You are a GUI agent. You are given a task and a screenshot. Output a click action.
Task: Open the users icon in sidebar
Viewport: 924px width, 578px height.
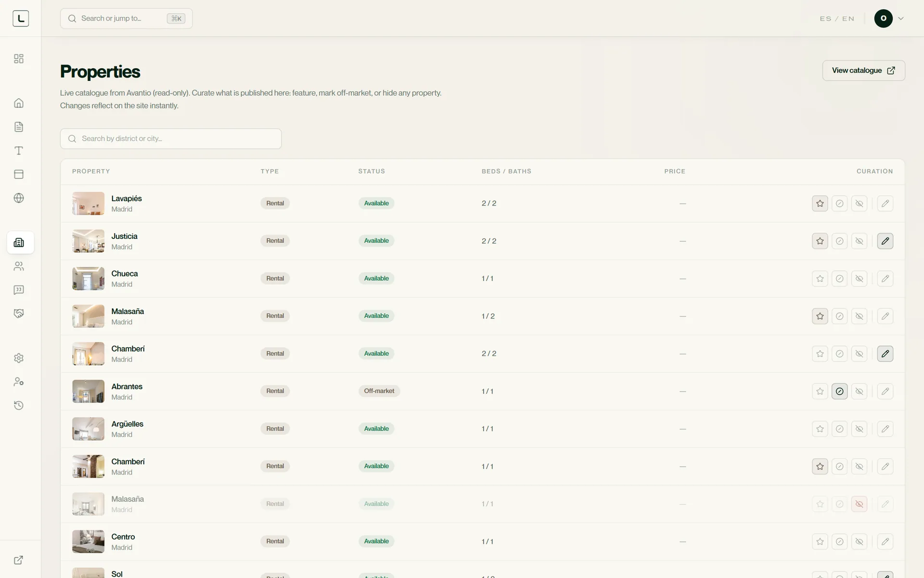(19, 266)
